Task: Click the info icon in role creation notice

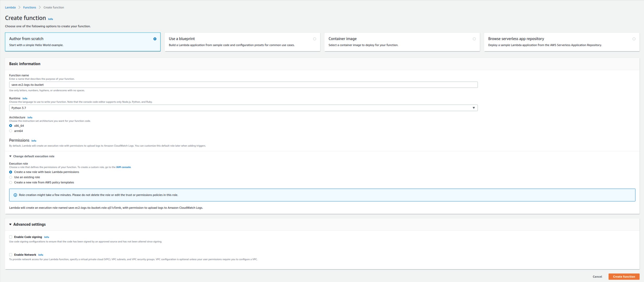Action: [x=15, y=195]
